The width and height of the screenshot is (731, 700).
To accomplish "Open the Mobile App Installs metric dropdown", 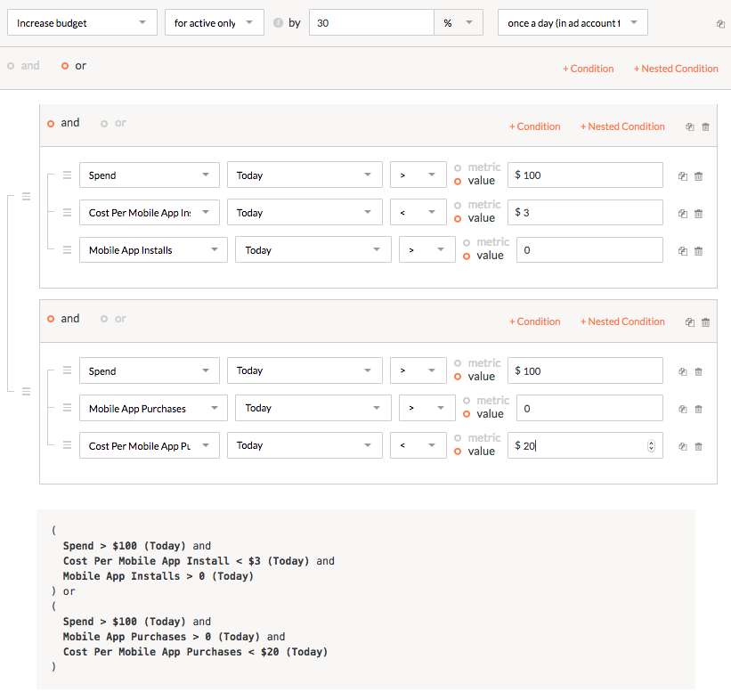I will tap(153, 249).
